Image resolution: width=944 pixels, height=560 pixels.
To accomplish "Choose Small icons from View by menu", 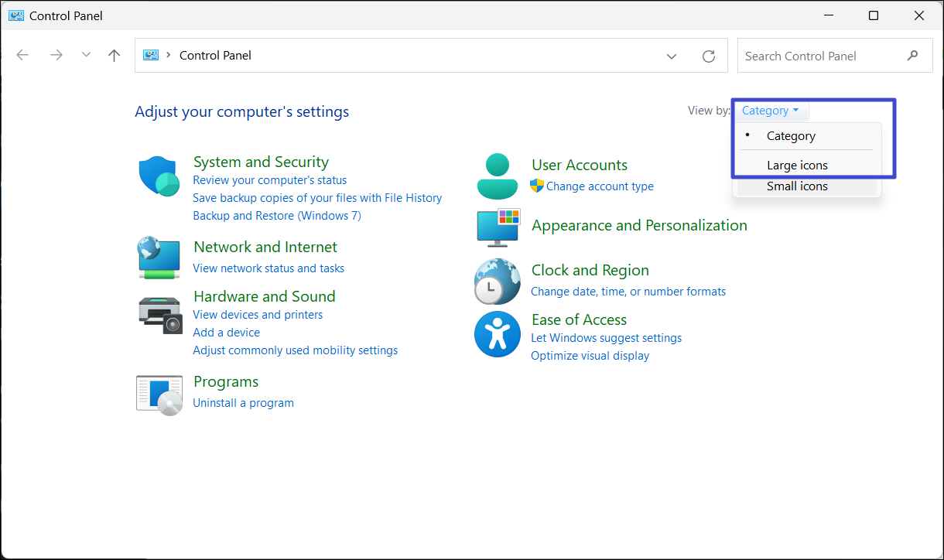I will click(x=797, y=186).
